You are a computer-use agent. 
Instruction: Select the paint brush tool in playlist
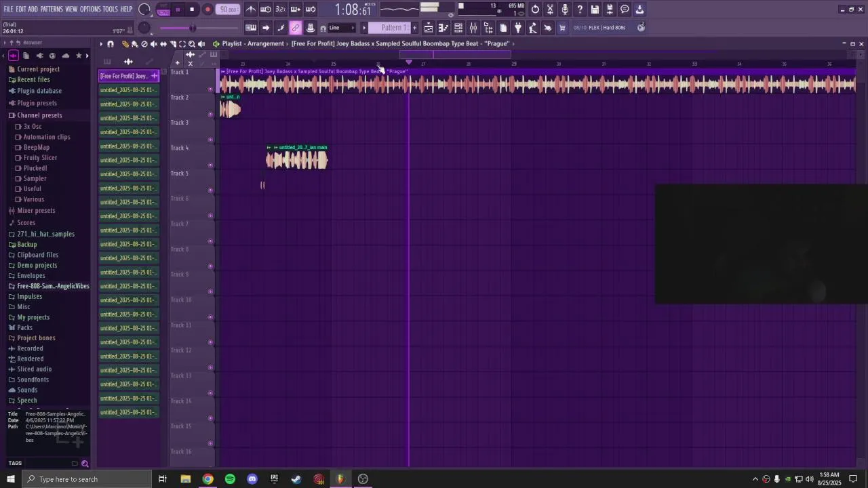(x=135, y=44)
